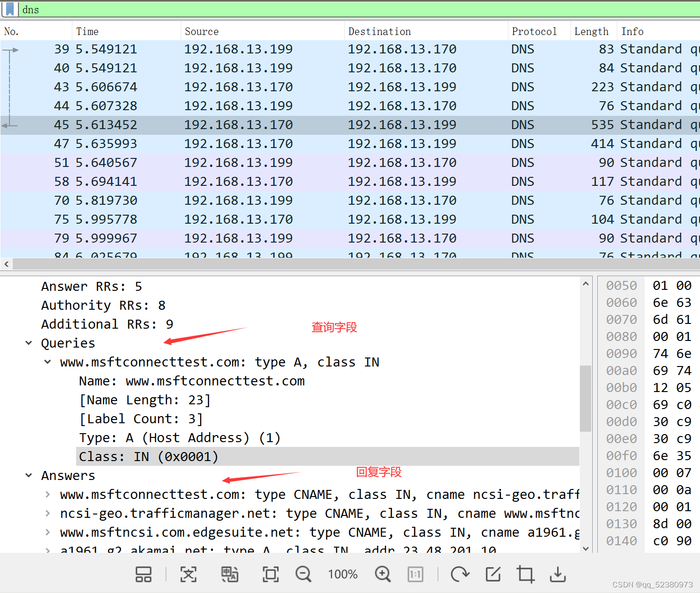Click the fit-to-window icon
700x593 pixels.
click(271, 575)
